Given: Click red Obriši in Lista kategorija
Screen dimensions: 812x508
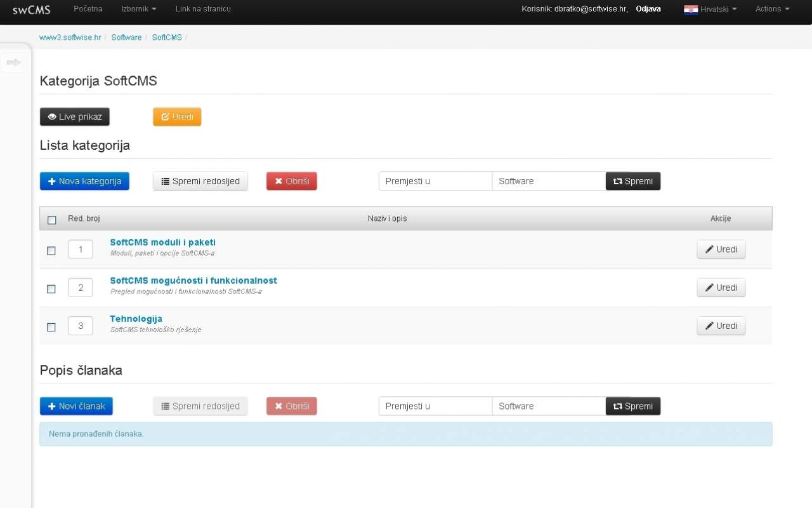Looking at the screenshot, I should click(292, 181).
